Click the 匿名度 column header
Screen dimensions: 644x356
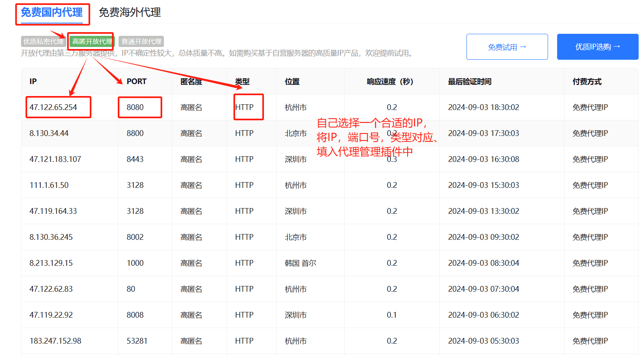tap(191, 82)
